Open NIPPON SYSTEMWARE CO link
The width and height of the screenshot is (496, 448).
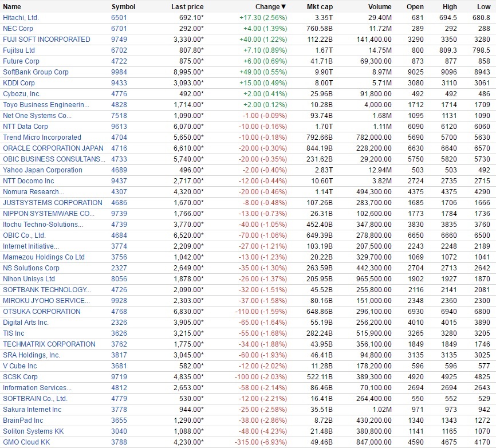(x=49, y=214)
